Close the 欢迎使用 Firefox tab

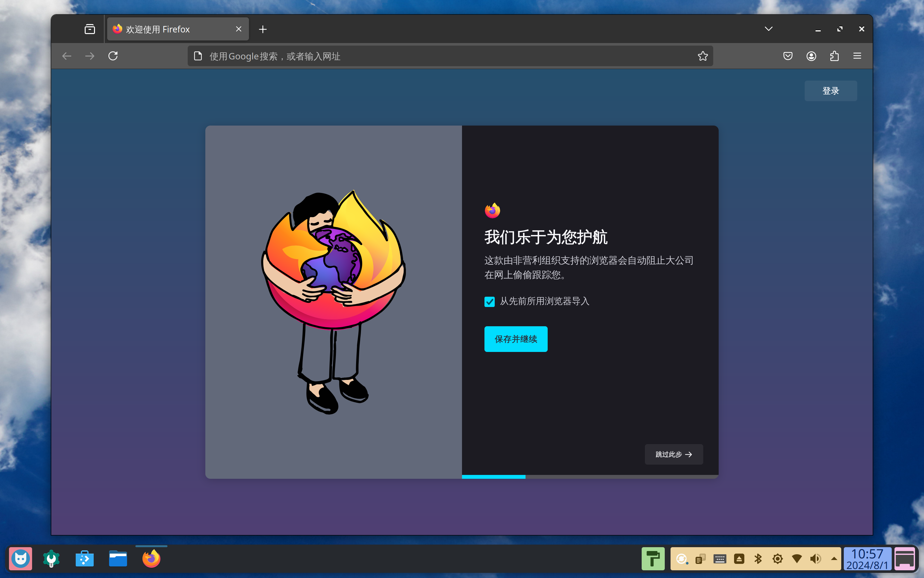click(239, 29)
